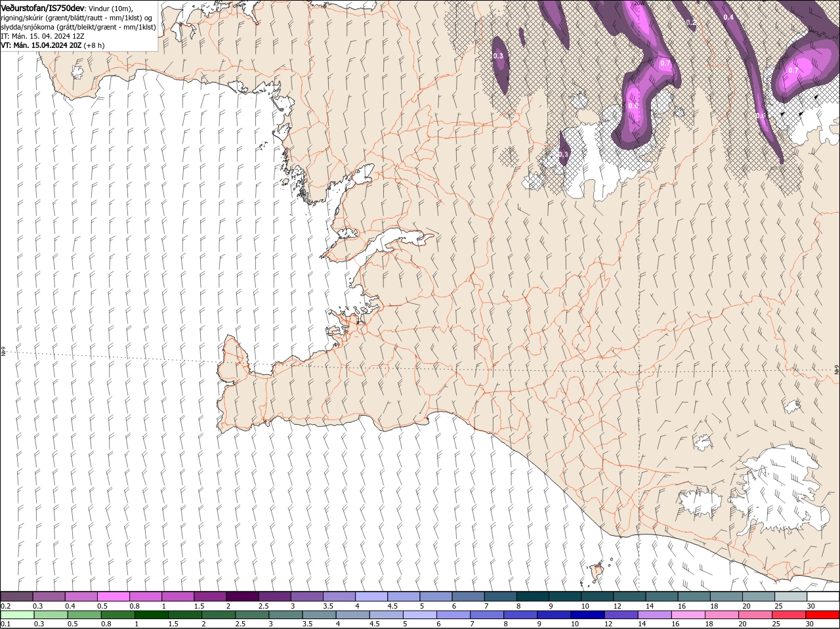This screenshot has width=840, height=629.
Task: Click the 9 value label in the lower legend
Action: (x=540, y=624)
